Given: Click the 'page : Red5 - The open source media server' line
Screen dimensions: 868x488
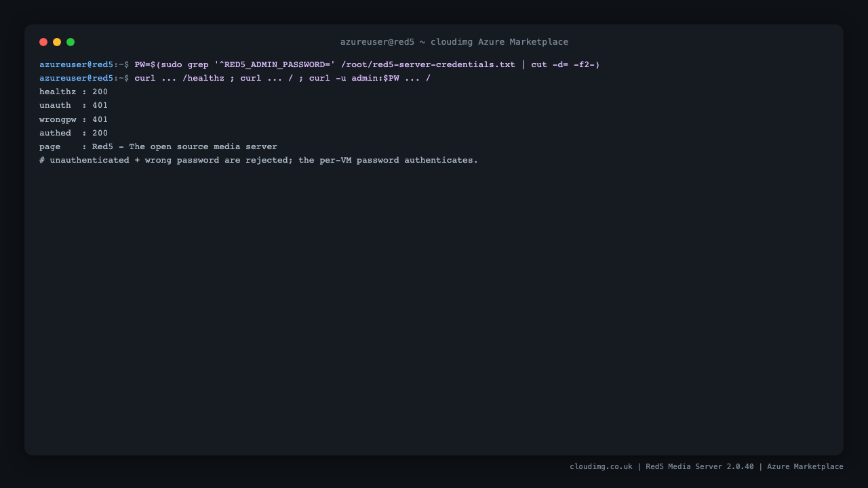Looking at the screenshot, I should tap(158, 146).
